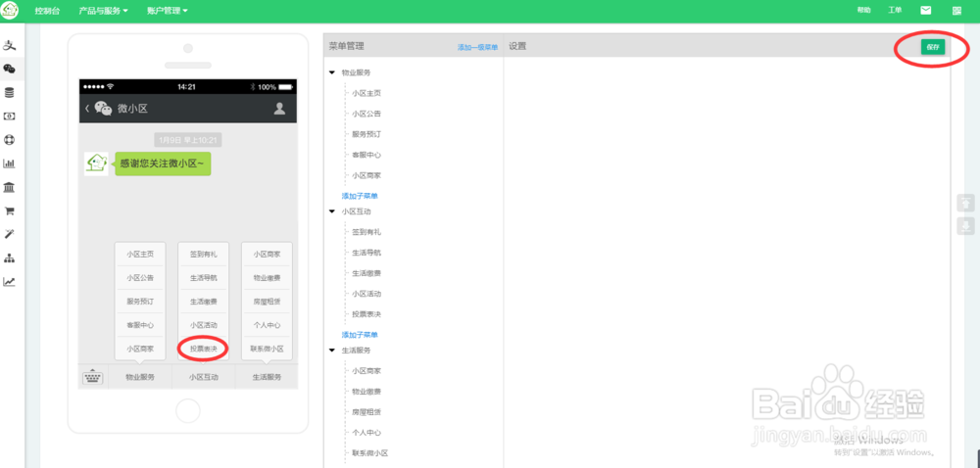The height and width of the screenshot is (468, 980).
Task: Open the banknote payment icon in the sidebar
Action: (x=9, y=117)
